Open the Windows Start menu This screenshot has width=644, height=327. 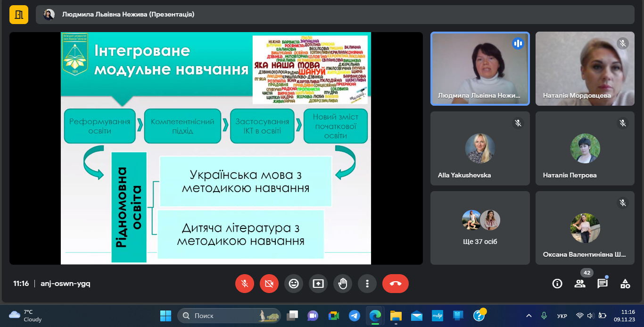click(x=165, y=316)
